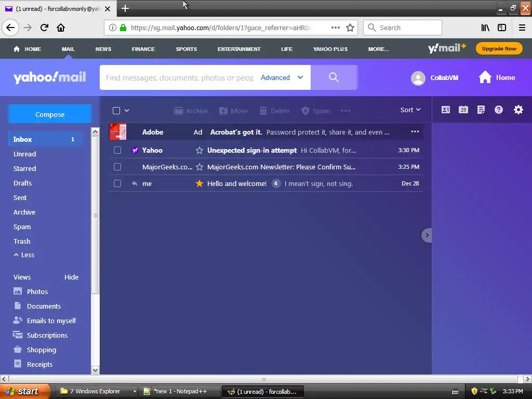This screenshot has width=532, height=399.
Task: Click the Compose button
Action: 50,114
